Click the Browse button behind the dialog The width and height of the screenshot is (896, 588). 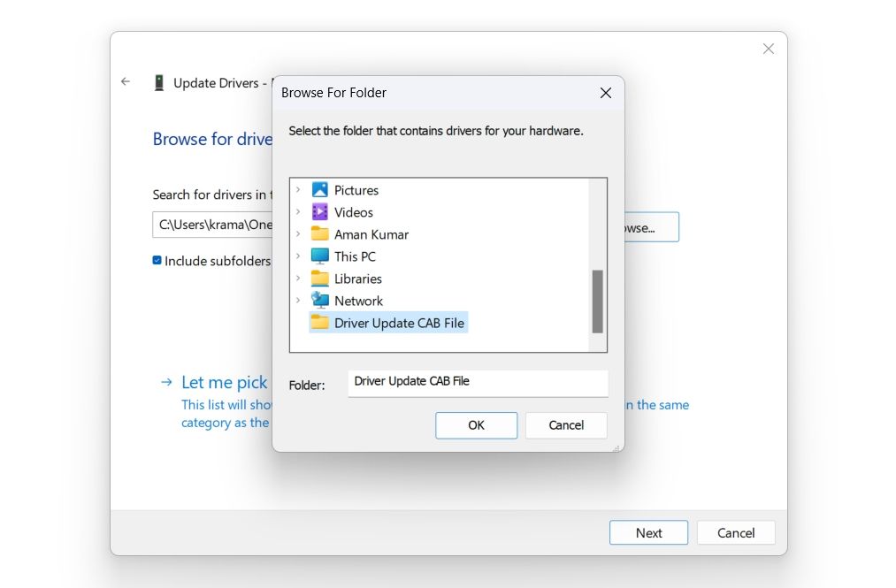651,227
